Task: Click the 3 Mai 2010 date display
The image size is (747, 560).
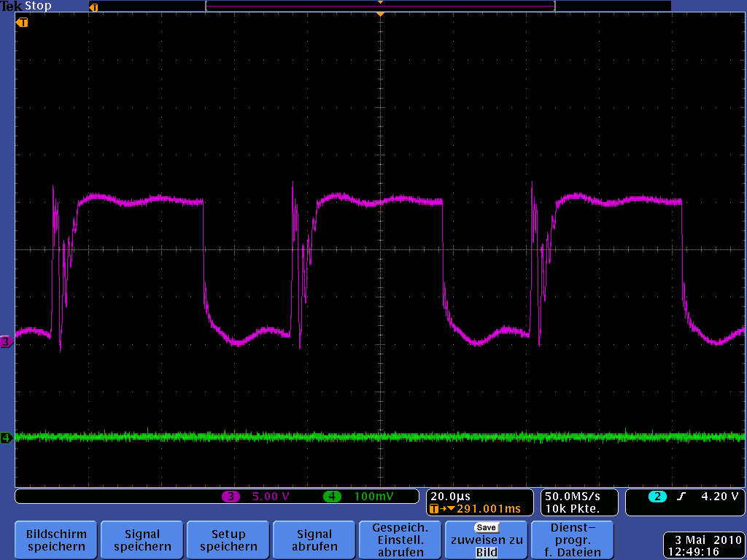Action: coord(708,540)
